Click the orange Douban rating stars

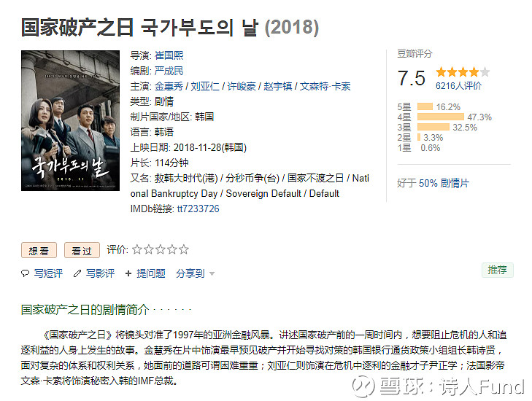[462, 72]
